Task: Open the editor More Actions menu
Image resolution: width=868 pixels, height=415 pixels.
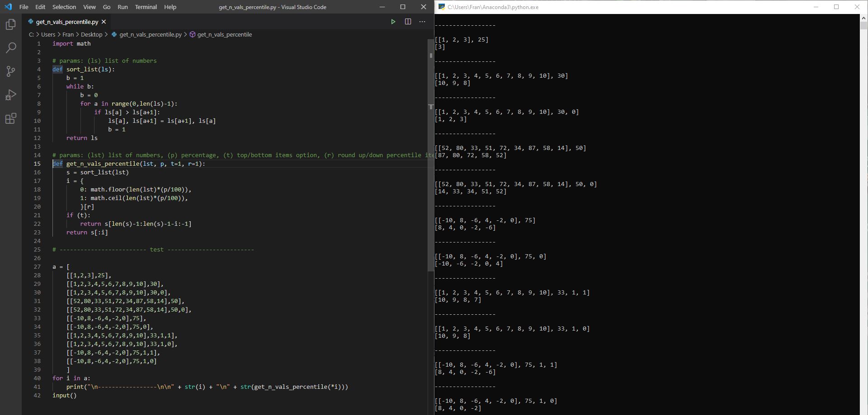Action: 422,22
